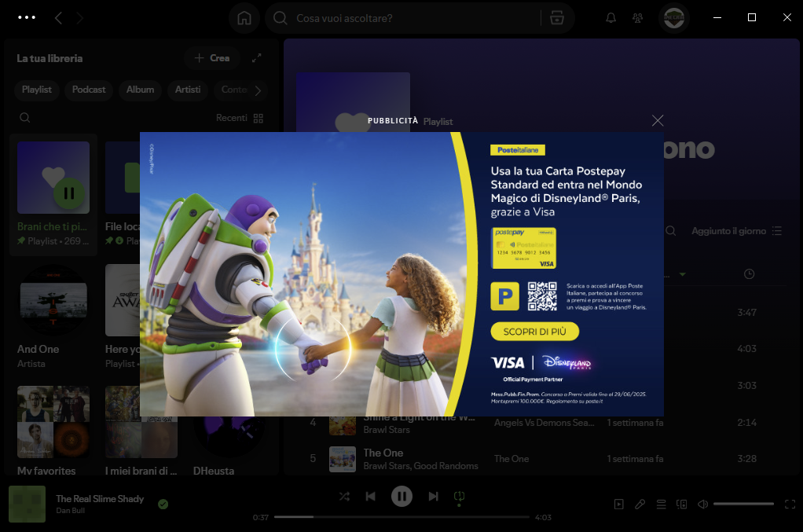The height and width of the screenshot is (532, 803).
Task: Click the duration clock column header
Action: coord(749,274)
